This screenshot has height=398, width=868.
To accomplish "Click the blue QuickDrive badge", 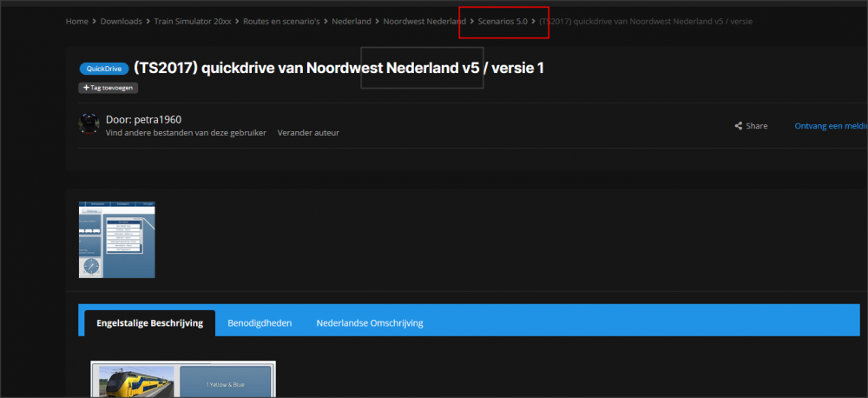I will (102, 69).
